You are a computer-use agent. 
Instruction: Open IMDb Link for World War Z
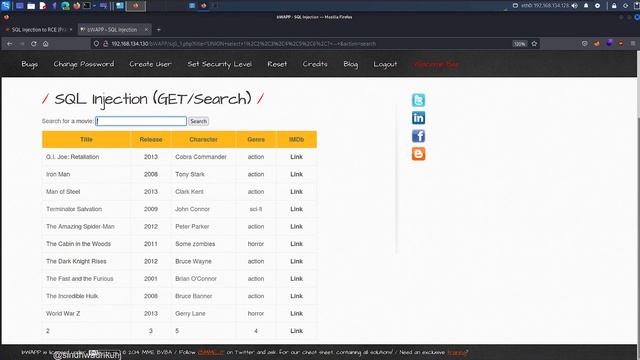click(x=296, y=313)
